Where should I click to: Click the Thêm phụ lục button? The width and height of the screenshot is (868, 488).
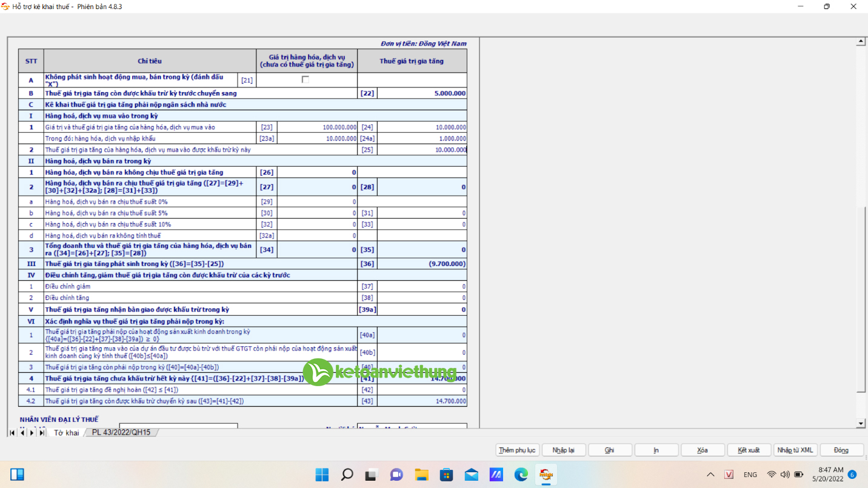pyautogui.click(x=517, y=450)
